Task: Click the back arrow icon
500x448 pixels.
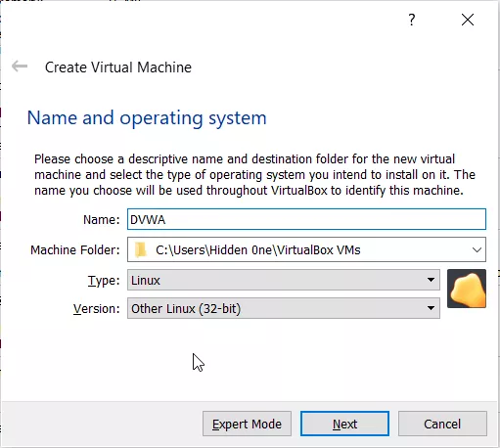Action: coord(20,67)
